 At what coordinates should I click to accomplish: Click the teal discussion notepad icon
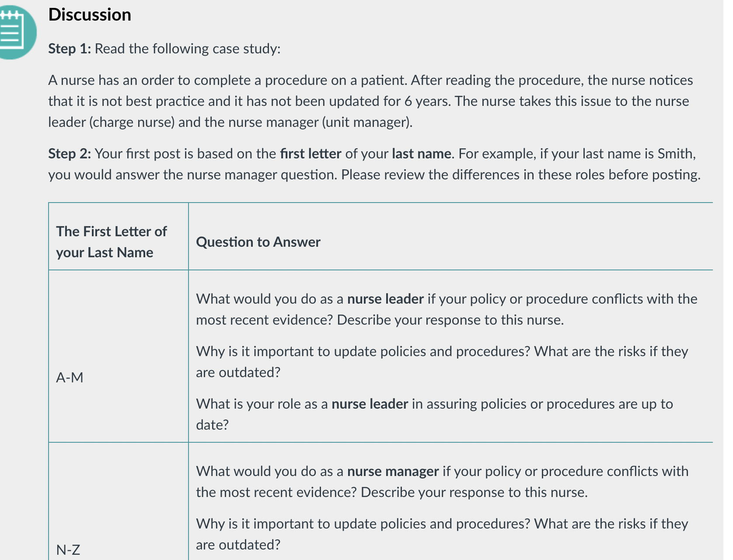click(17, 32)
